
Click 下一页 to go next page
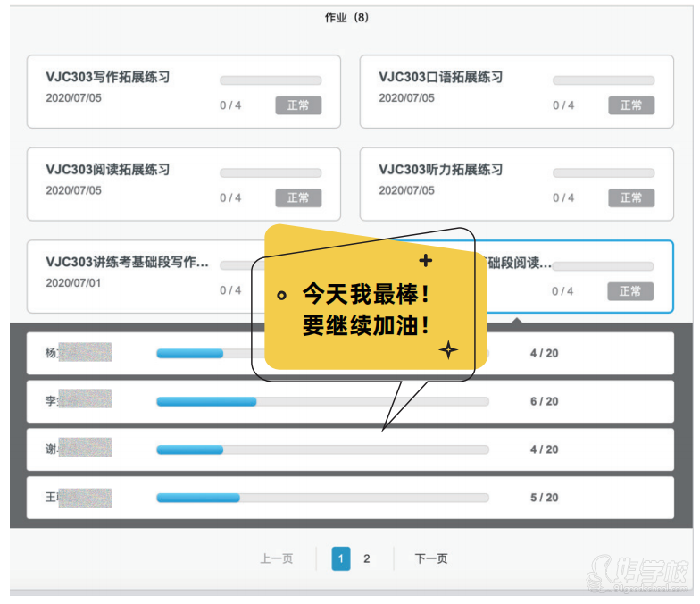point(431,559)
